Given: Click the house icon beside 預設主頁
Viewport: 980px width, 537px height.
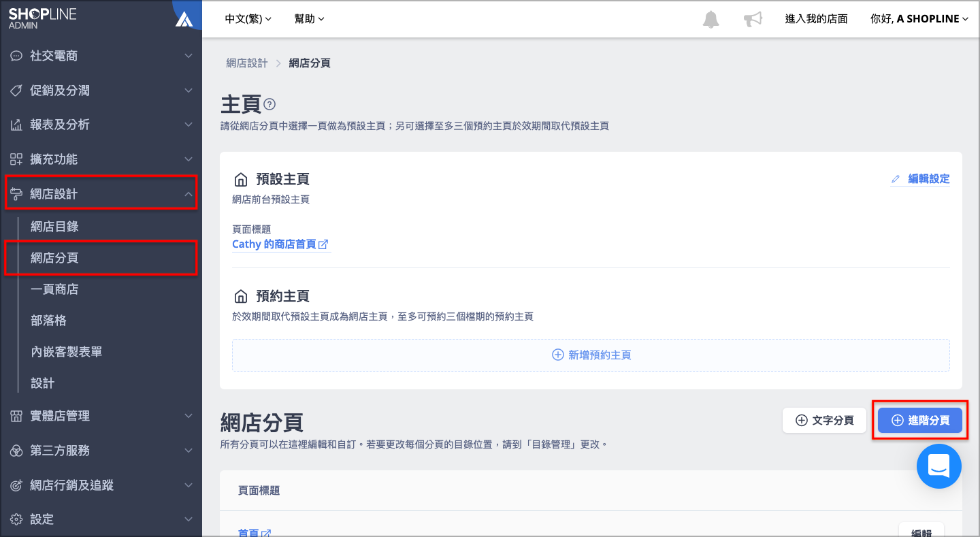Looking at the screenshot, I should pyautogui.click(x=240, y=180).
